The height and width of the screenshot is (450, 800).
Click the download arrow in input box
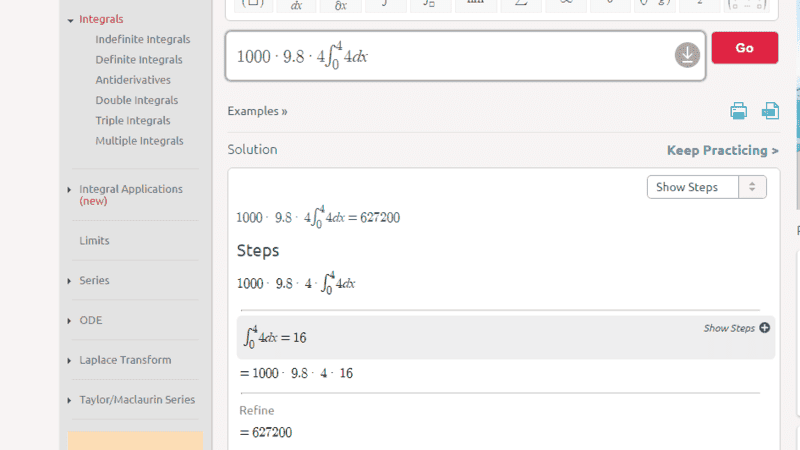click(686, 56)
